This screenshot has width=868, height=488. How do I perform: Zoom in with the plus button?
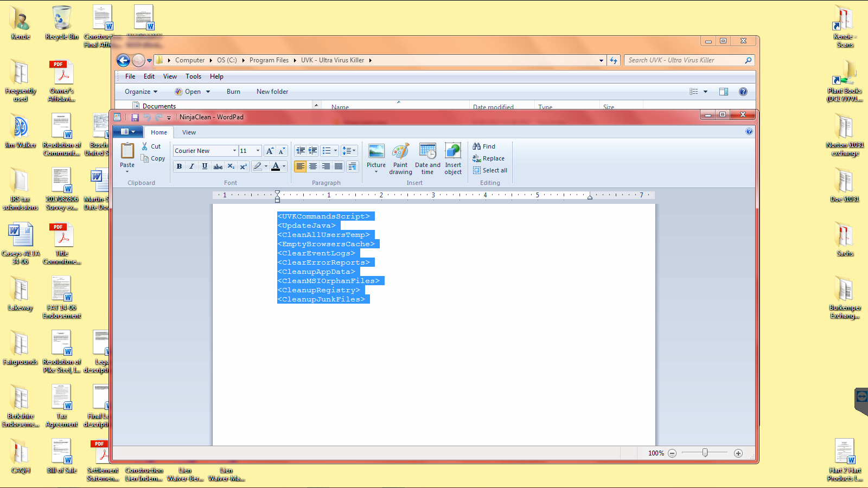[x=738, y=453]
